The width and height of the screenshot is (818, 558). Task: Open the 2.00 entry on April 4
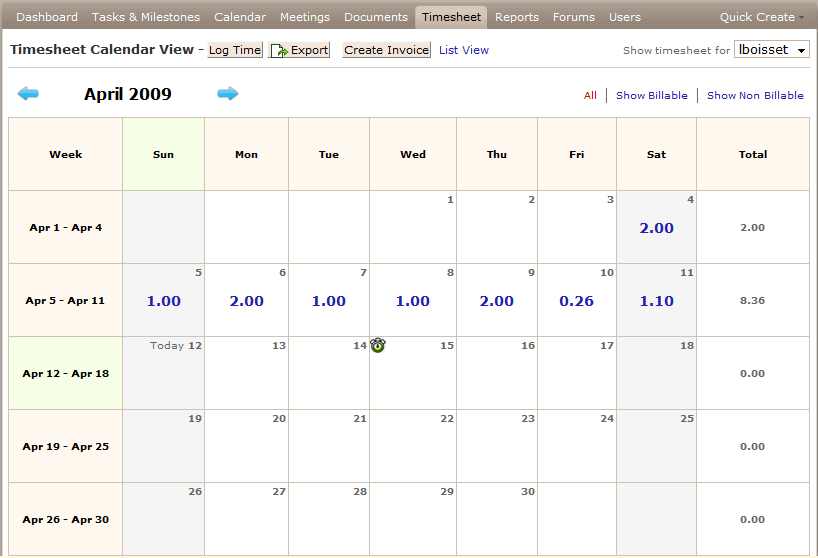pyautogui.click(x=656, y=228)
